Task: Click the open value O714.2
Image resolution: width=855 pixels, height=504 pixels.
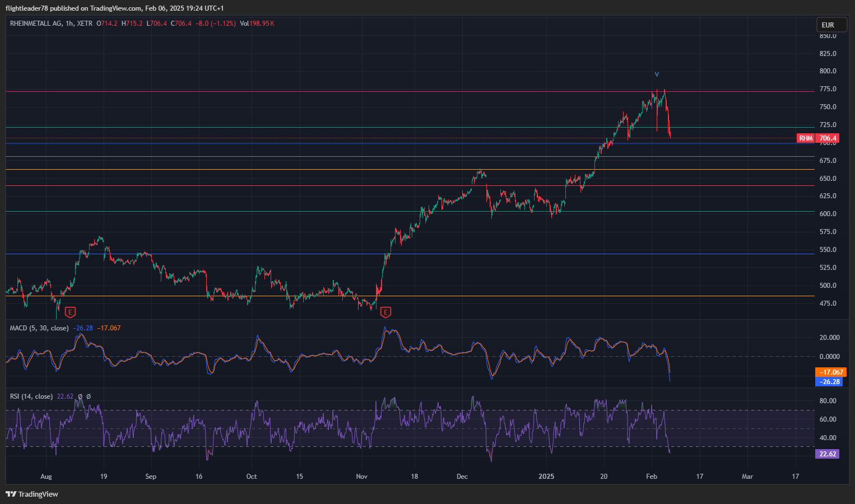Action: pyautogui.click(x=107, y=24)
